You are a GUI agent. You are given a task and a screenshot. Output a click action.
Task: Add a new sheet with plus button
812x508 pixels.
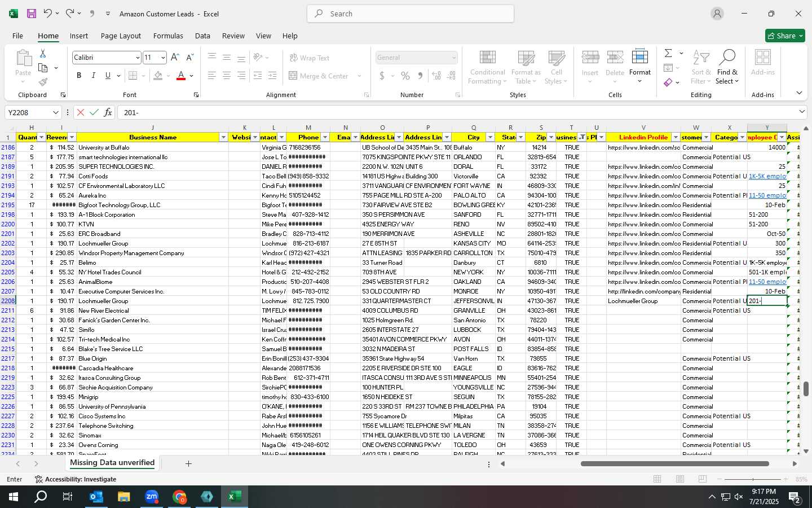pos(188,463)
